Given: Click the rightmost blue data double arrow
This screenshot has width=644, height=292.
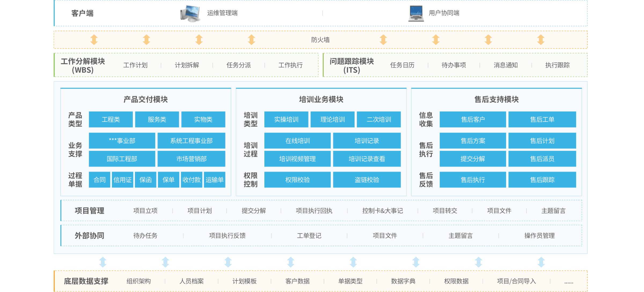Looking at the screenshot, I should click(x=541, y=262).
